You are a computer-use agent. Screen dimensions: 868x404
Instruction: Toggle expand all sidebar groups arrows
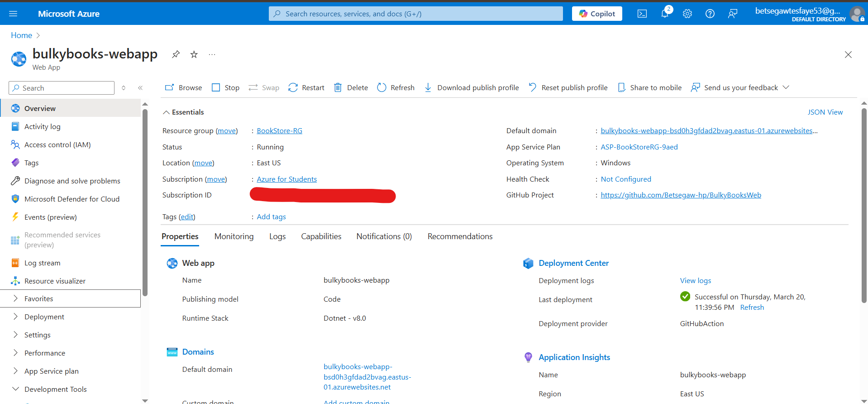pyautogui.click(x=124, y=88)
